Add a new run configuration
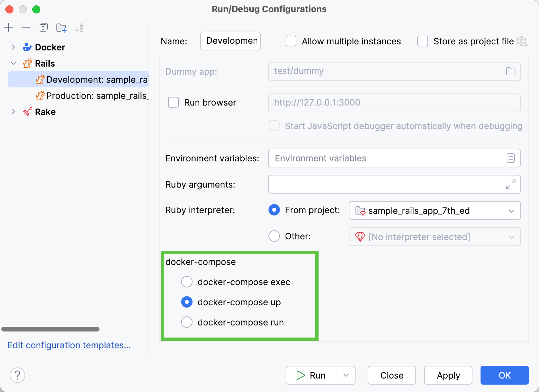Viewport: 539px width, 392px height. [x=8, y=27]
